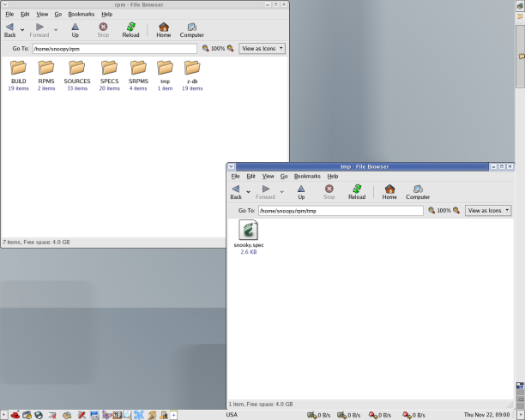
Task: Open window menu of rpm File Browser titlebar
Action: coord(5,4)
